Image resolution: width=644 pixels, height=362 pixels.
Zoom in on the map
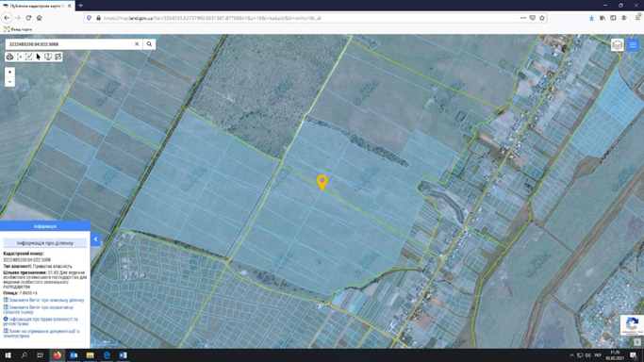tap(9, 72)
